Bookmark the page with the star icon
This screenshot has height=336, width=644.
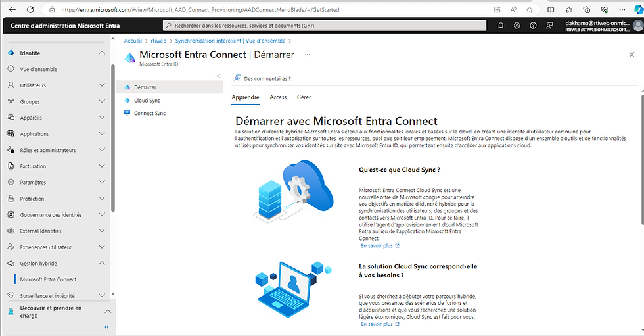[x=530, y=9]
